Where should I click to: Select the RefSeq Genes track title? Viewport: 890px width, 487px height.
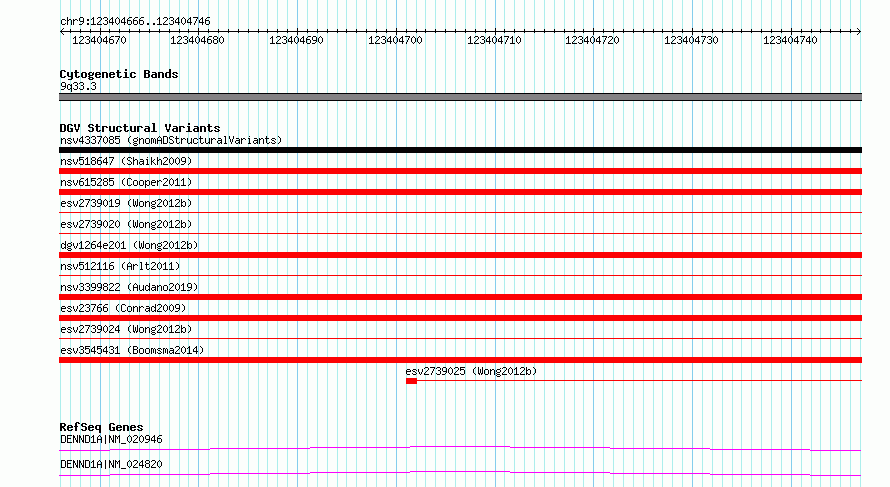click(102, 427)
